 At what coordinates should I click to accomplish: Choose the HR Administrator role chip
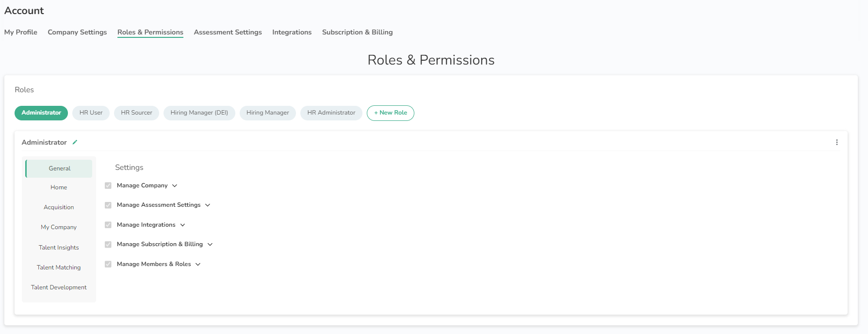tap(331, 113)
